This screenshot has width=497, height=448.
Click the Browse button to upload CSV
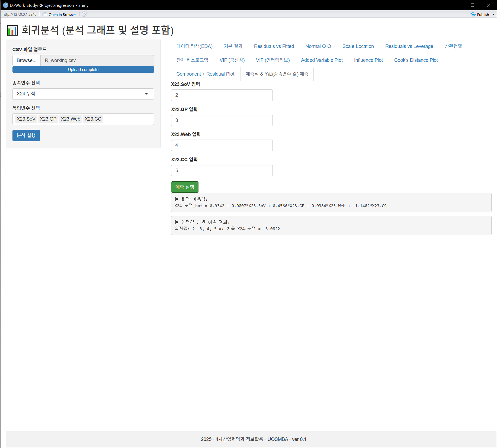(x=26, y=60)
